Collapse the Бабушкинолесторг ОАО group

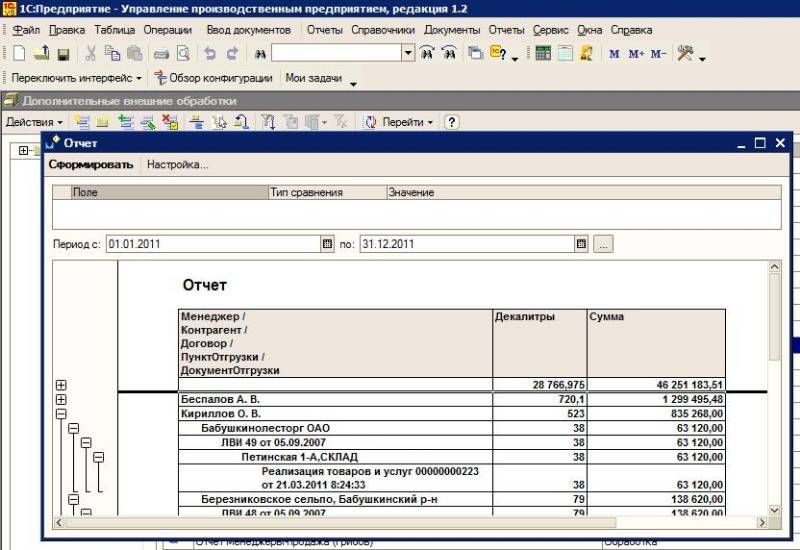73,428
